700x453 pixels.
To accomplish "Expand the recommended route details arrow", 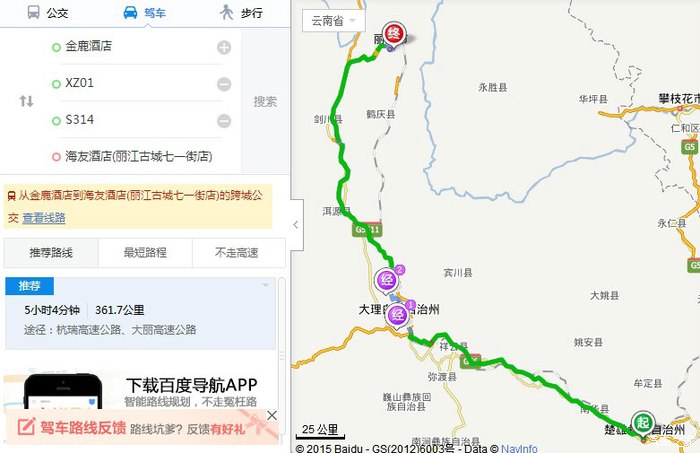I will 266,285.
